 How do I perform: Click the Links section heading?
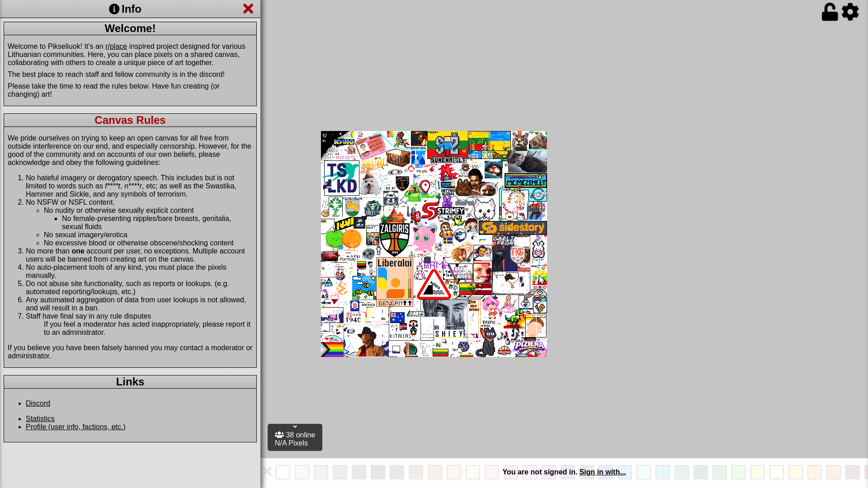point(130,382)
